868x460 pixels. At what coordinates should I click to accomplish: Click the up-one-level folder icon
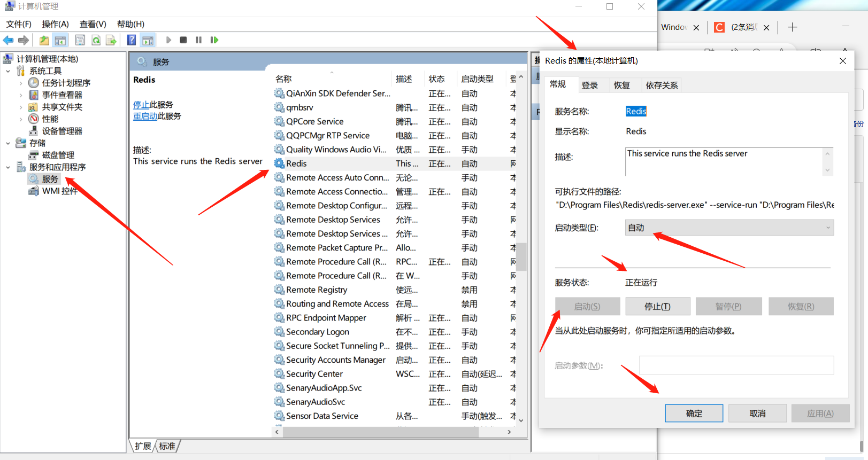[44, 40]
